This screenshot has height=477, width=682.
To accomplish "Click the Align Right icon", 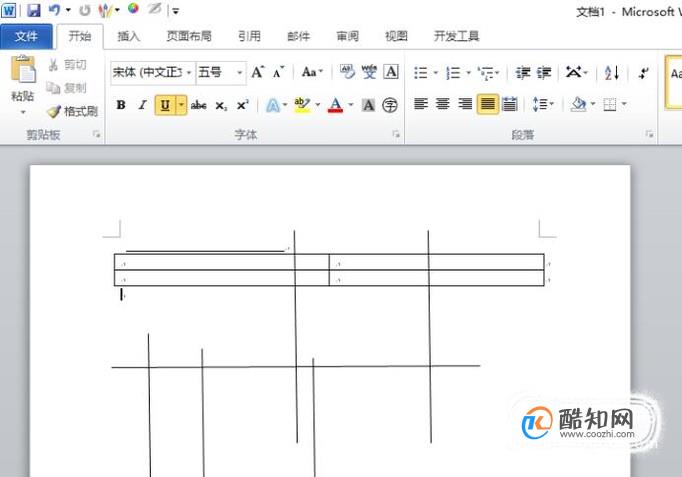I will pyautogui.click(x=465, y=104).
